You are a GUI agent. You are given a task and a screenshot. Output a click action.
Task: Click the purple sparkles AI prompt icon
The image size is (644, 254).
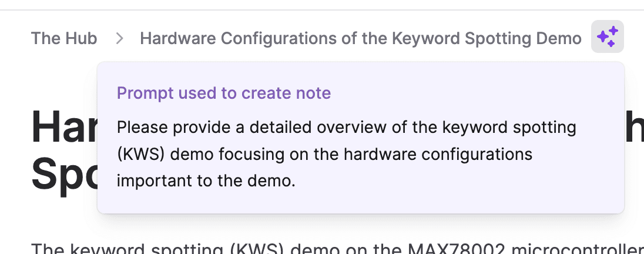608,36
